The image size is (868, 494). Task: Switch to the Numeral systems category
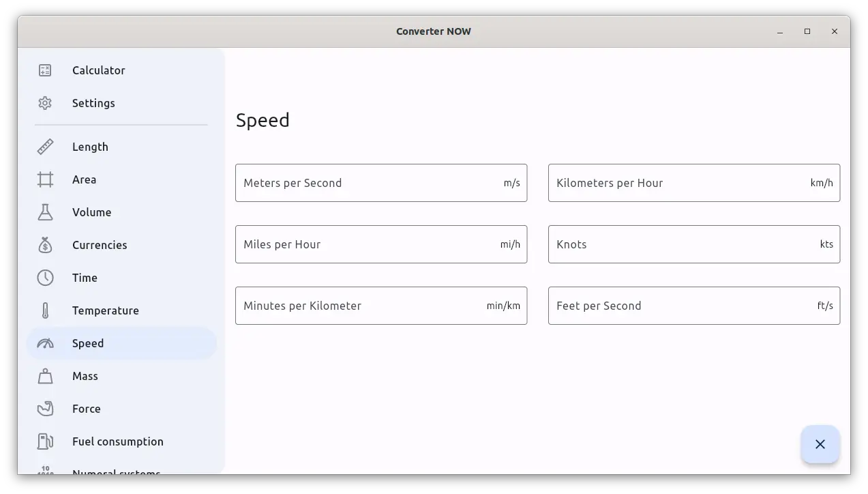click(116, 470)
